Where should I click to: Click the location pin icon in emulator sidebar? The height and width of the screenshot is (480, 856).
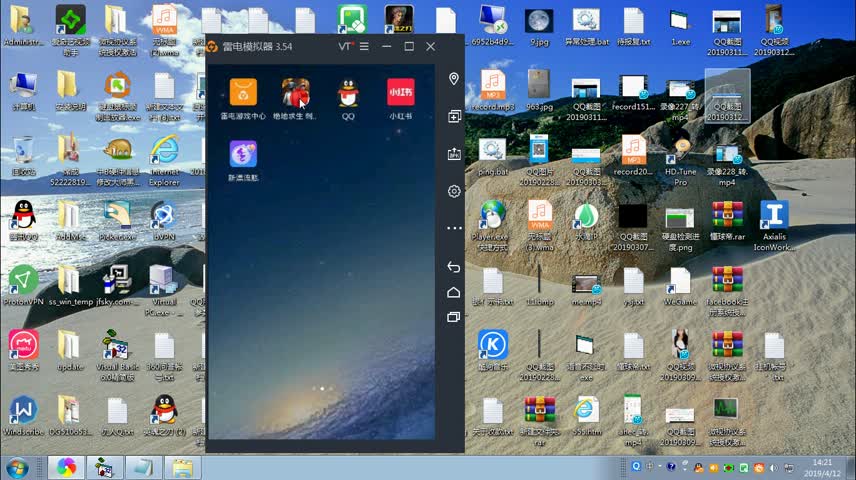[454, 79]
